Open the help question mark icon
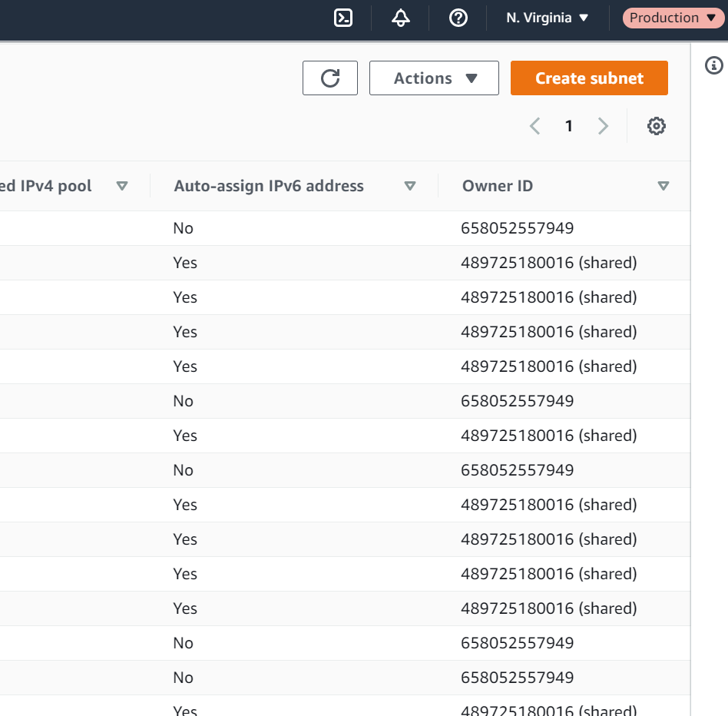Viewport: 728px width, 716px height. (x=458, y=18)
